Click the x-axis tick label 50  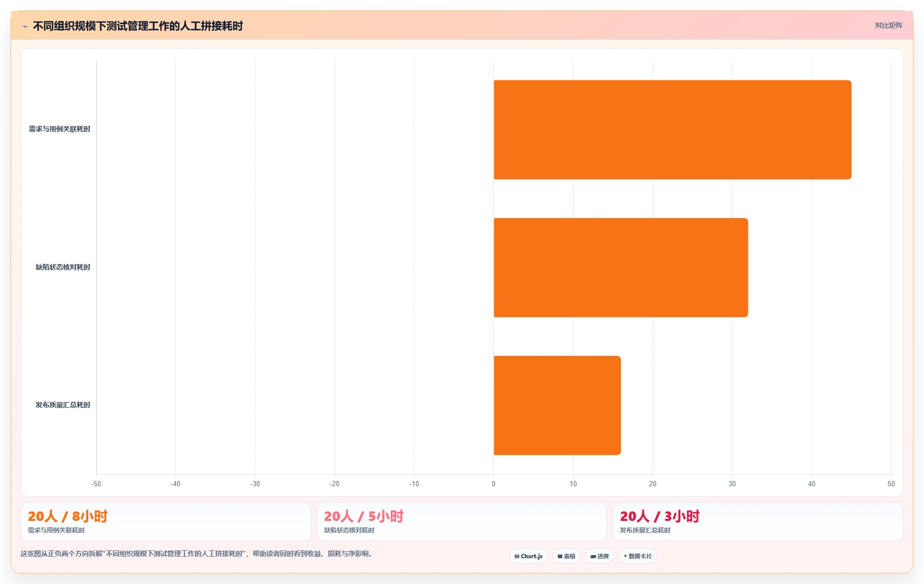coord(891,484)
